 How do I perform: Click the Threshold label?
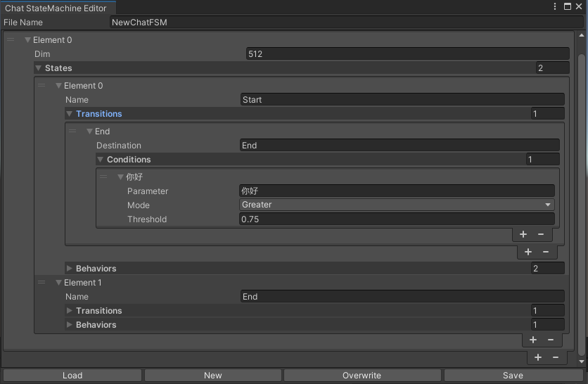point(147,219)
